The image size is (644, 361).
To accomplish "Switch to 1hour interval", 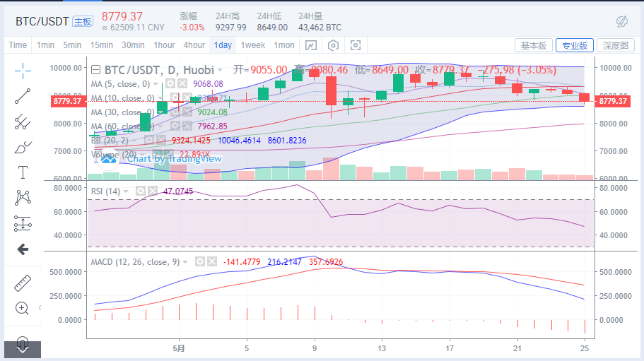I will tap(164, 45).
